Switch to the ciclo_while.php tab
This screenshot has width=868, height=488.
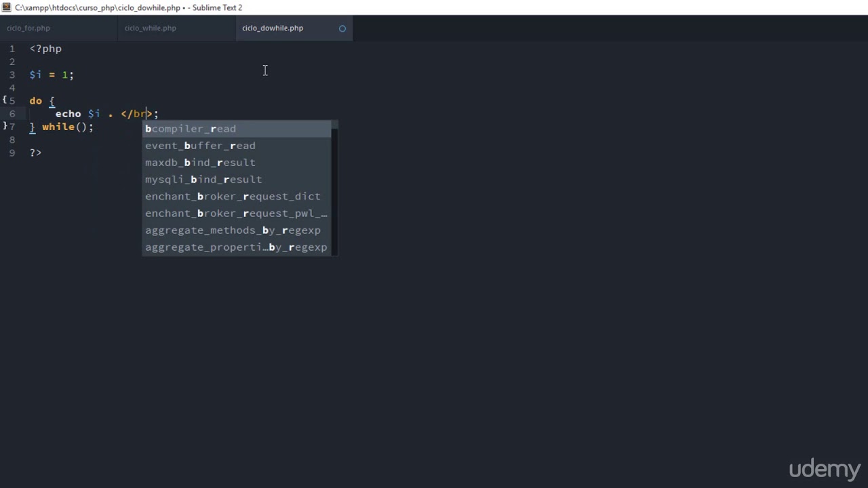click(x=150, y=28)
